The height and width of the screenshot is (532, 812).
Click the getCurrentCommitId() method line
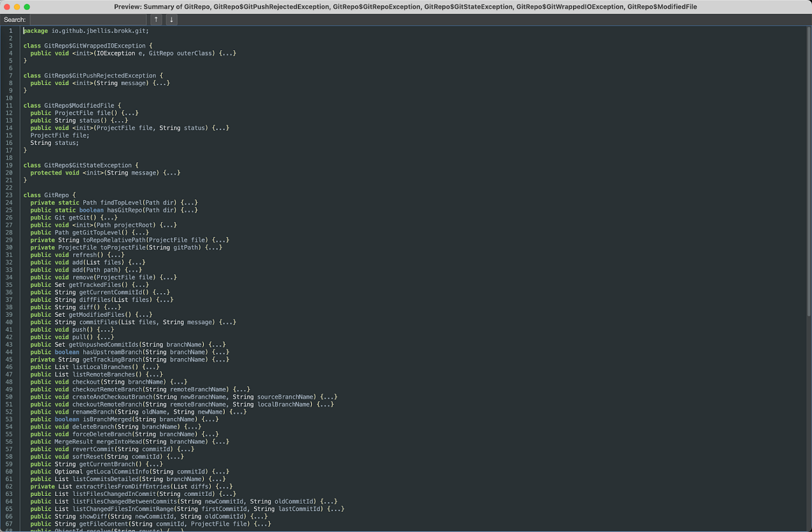pos(100,292)
